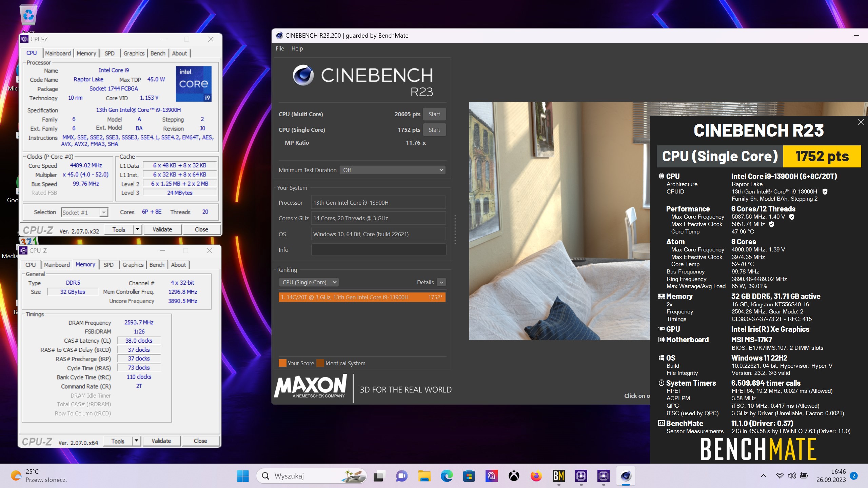Screen dimensions: 868x488
Task: Open the Teams Chat taskbar icon
Action: (401, 476)
